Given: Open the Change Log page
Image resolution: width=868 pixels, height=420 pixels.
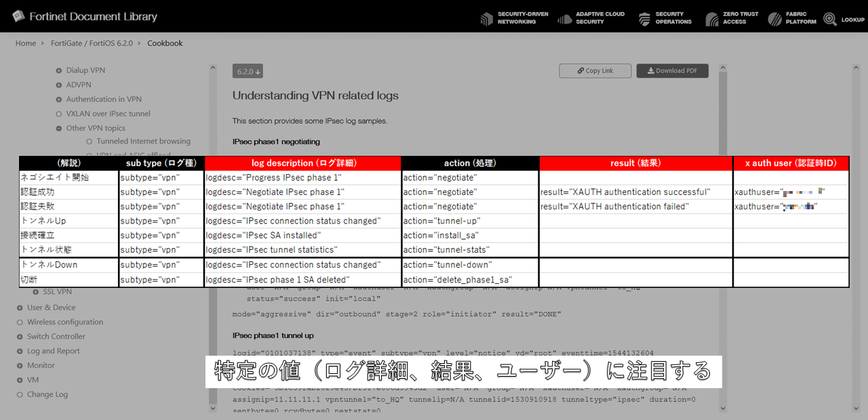Looking at the screenshot, I should tap(47, 394).
